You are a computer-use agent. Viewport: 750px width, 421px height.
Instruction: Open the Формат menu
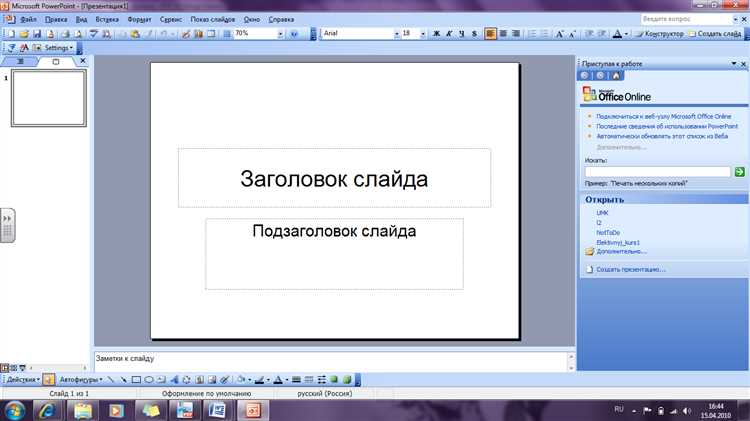click(x=139, y=19)
